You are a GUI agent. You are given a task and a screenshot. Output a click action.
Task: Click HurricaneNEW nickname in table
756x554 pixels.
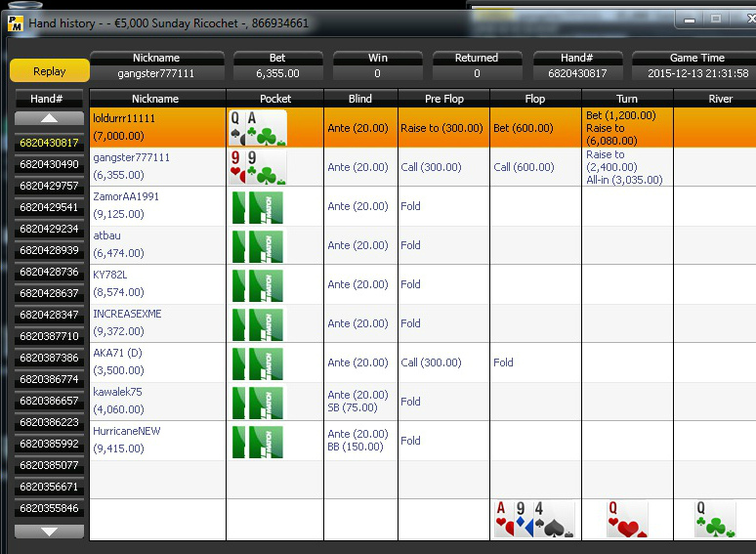click(127, 431)
